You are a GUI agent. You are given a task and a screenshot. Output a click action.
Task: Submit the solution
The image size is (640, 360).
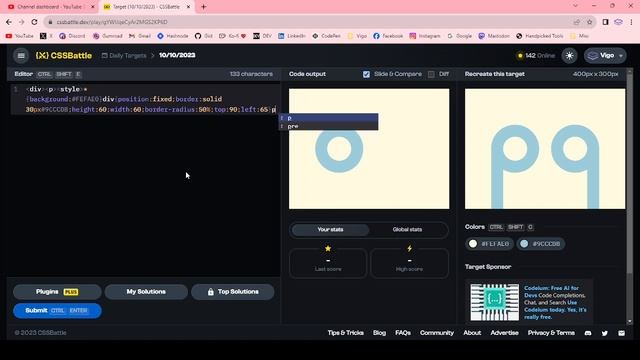point(57,311)
